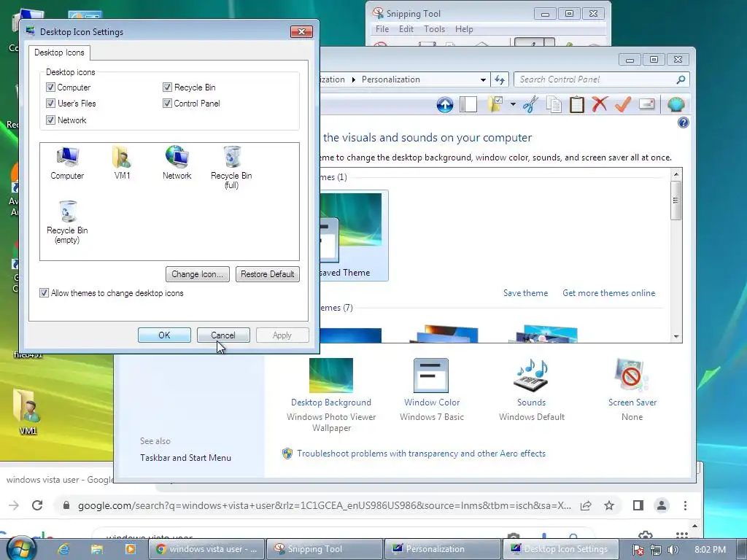Open the Snipping Tool Edit menu

coord(406,29)
